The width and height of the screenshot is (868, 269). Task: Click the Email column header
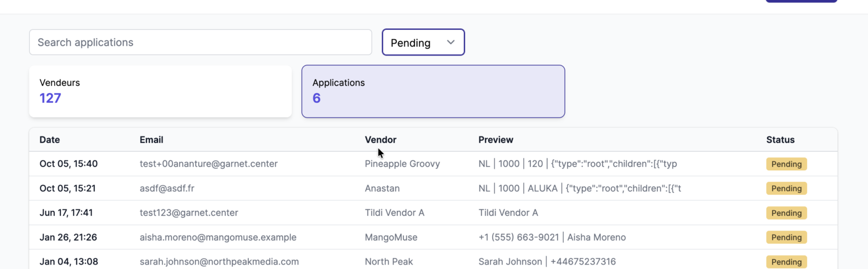point(151,140)
